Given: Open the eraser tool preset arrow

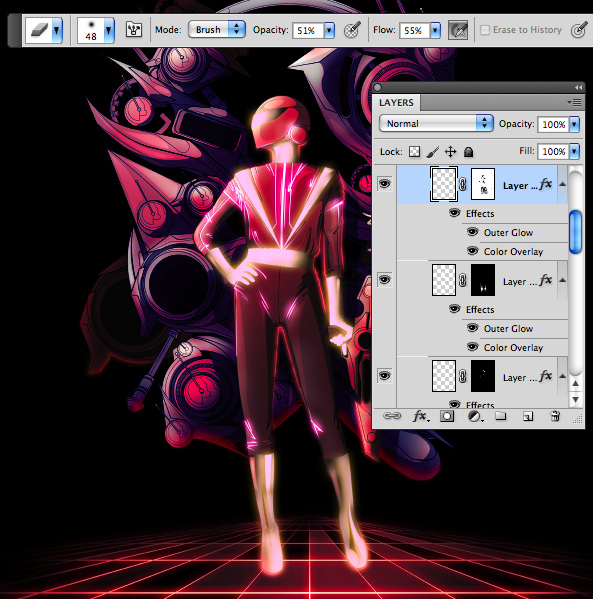Looking at the screenshot, I should point(57,30).
